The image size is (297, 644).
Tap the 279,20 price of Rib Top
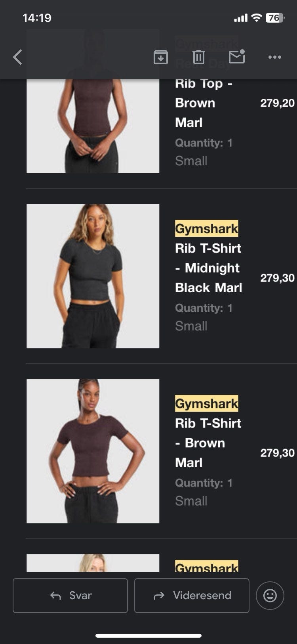point(277,103)
